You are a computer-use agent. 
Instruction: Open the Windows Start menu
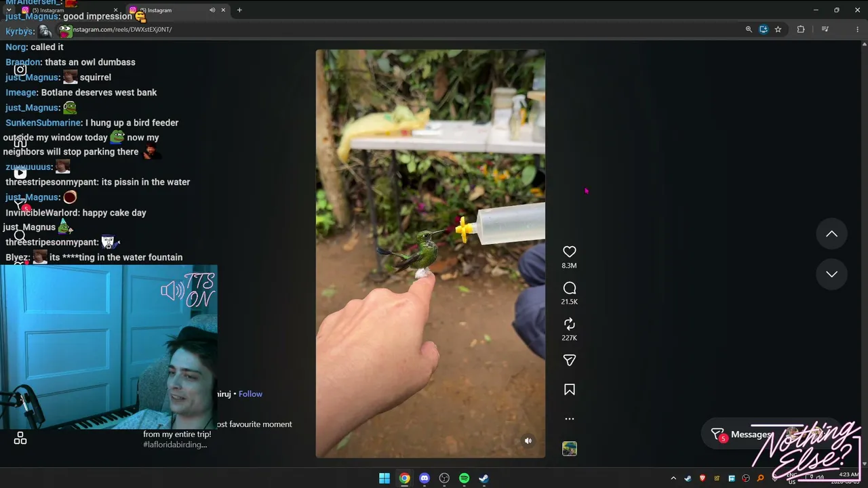click(384, 478)
